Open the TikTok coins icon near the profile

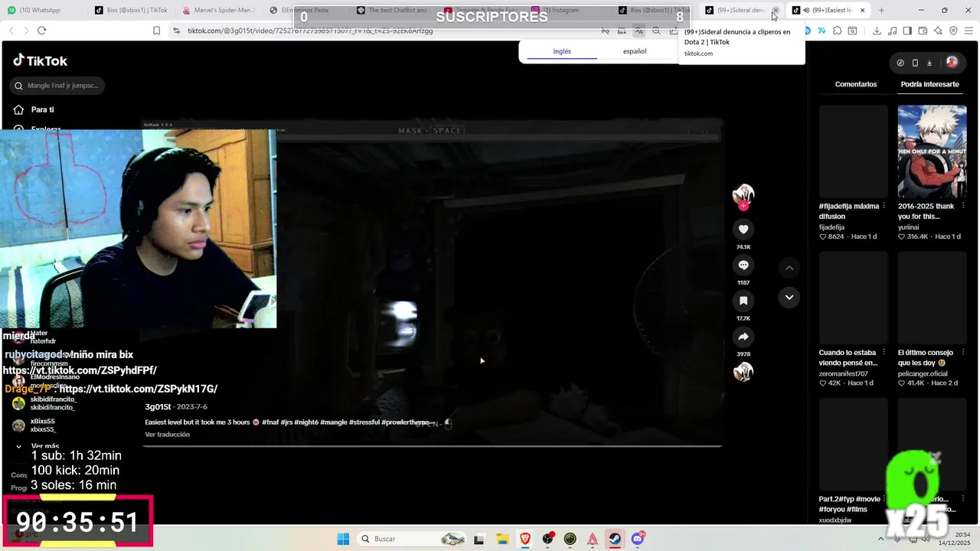pos(900,63)
